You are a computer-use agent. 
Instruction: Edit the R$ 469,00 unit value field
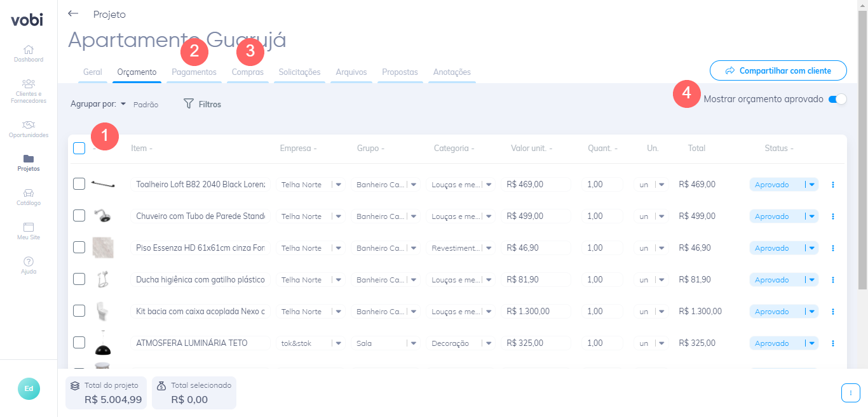pos(536,185)
